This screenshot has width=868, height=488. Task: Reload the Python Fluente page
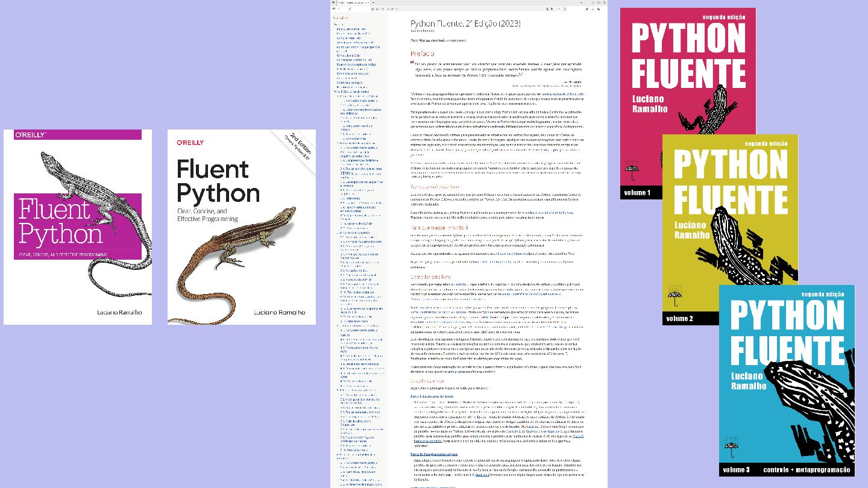(350, 10)
